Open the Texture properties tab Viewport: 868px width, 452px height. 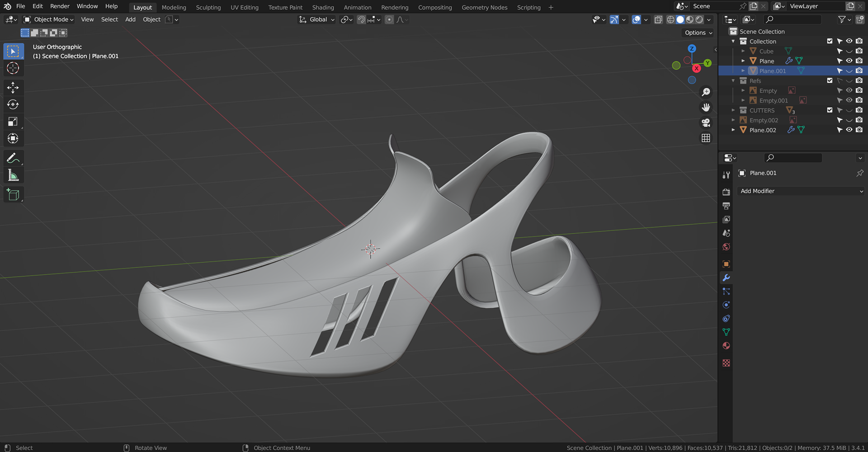pyautogui.click(x=726, y=363)
